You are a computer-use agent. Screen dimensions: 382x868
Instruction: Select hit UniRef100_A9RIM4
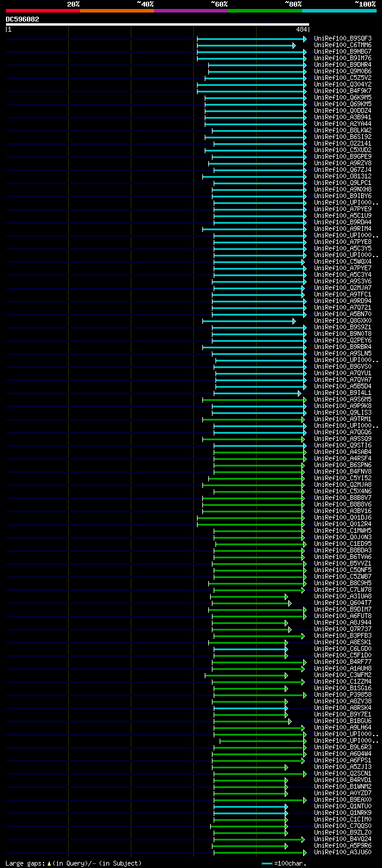pos(343,229)
